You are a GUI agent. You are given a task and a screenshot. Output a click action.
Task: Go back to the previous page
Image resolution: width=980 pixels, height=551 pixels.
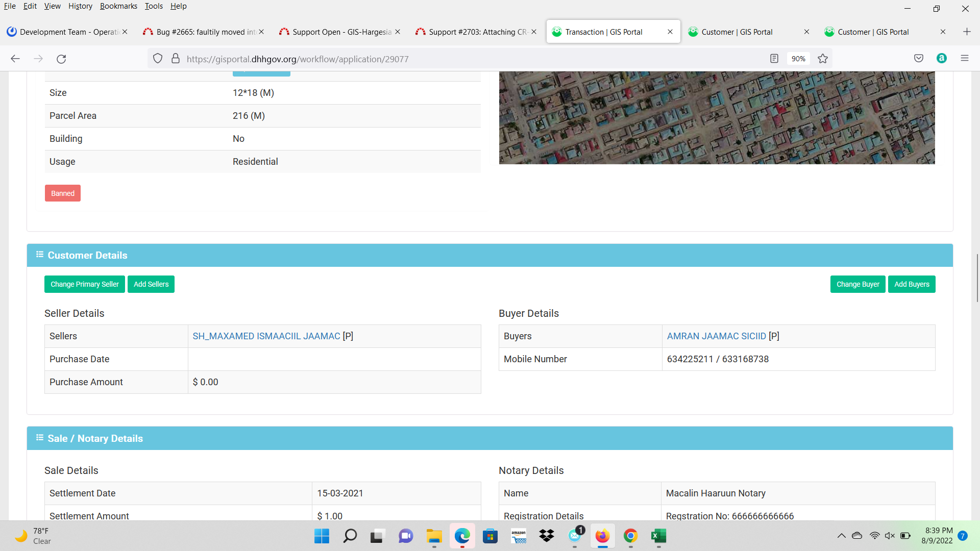coord(15,59)
